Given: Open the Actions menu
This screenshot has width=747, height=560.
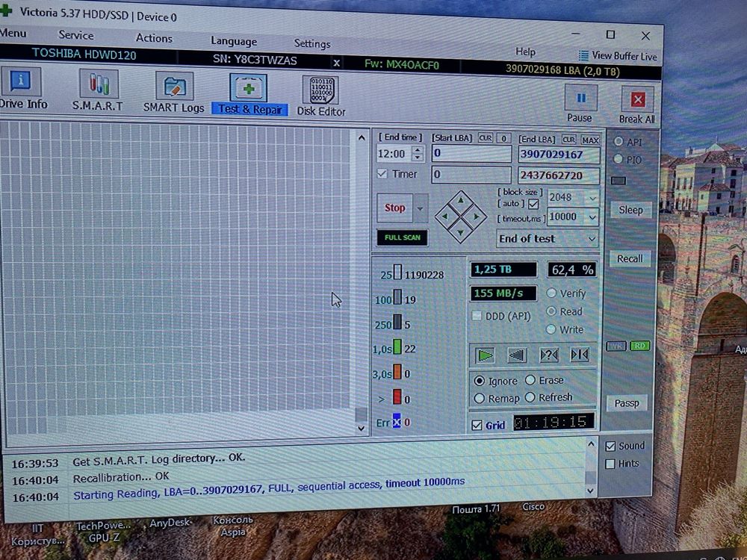Looking at the screenshot, I should coord(154,38).
